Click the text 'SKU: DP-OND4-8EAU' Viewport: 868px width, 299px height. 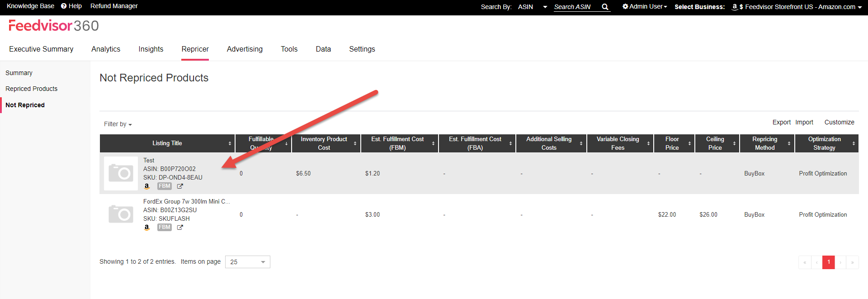click(173, 177)
